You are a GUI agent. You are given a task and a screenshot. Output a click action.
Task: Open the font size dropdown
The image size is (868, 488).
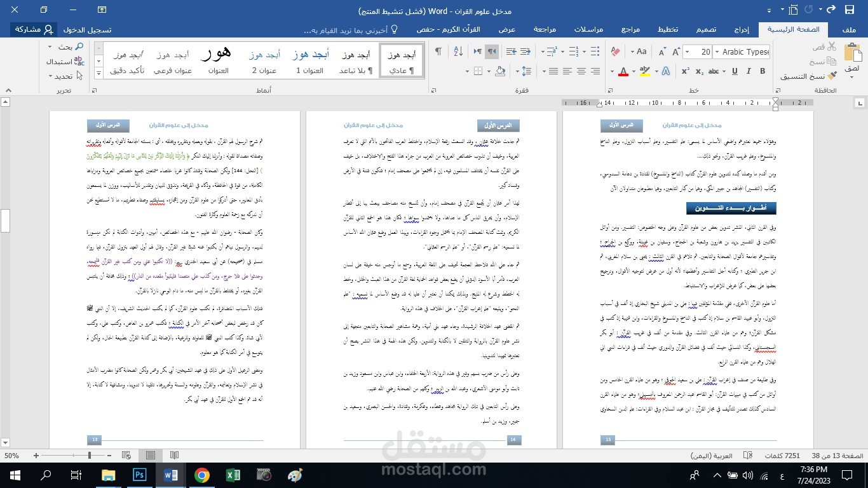coord(687,51)
